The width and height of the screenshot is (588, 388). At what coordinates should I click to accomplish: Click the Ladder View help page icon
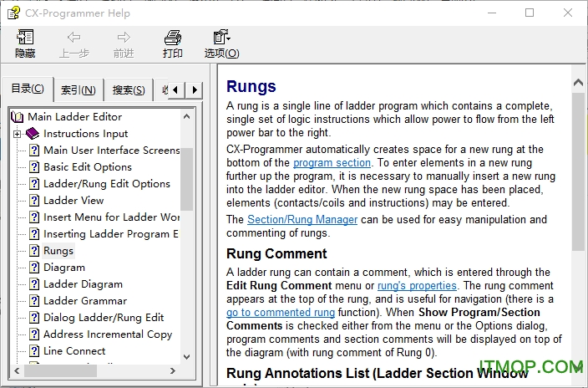34,201
